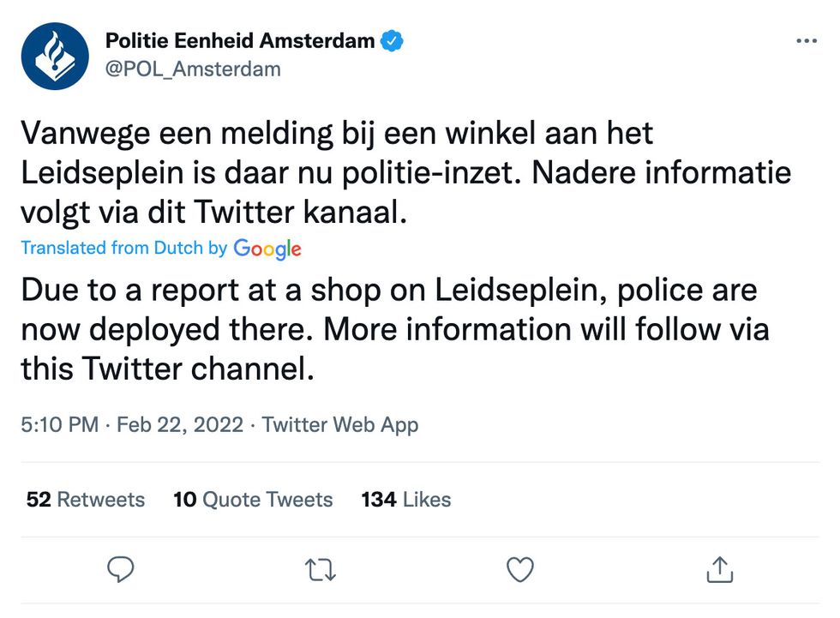Click the Feb 22, 2022 date

[x=180, y=424]
